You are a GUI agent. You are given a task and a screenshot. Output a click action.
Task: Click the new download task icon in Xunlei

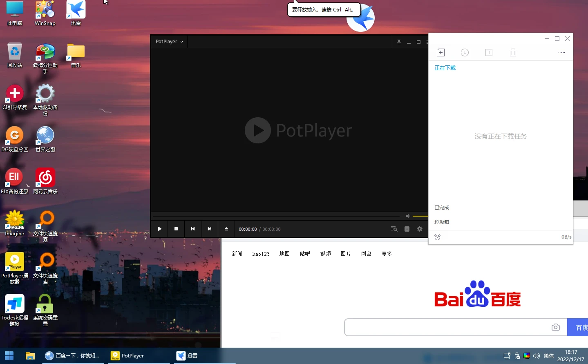coord(440,52)
